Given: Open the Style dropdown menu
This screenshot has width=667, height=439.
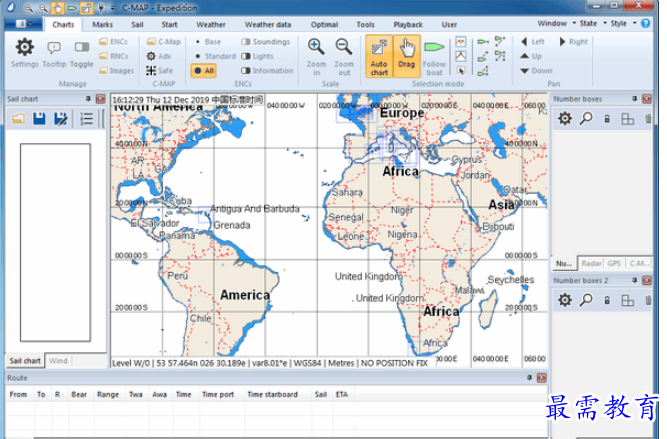Looking at the screenshot, I should tap(623, 23).
